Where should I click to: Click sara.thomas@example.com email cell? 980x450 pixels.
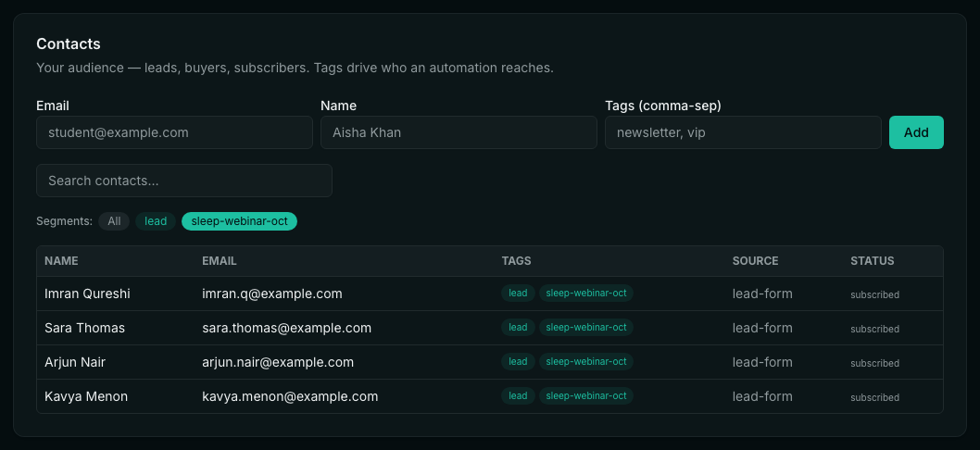click(287, 328)
